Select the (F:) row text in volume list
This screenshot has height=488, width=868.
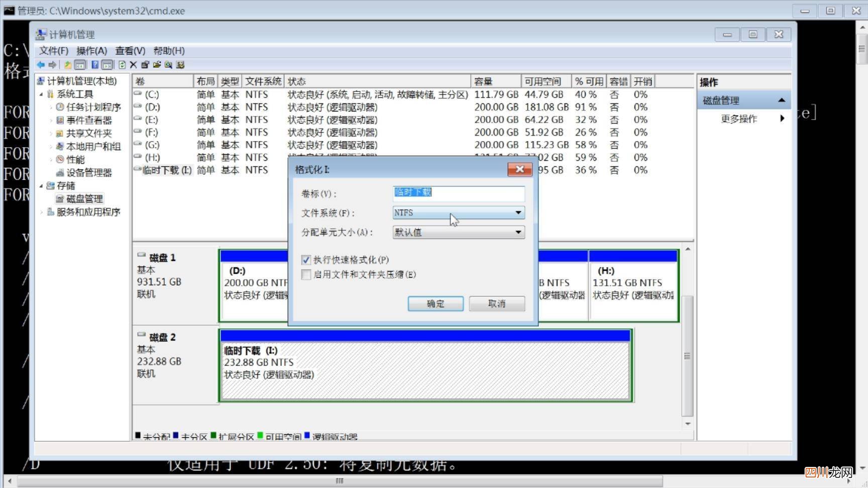(x=151, y=132)
